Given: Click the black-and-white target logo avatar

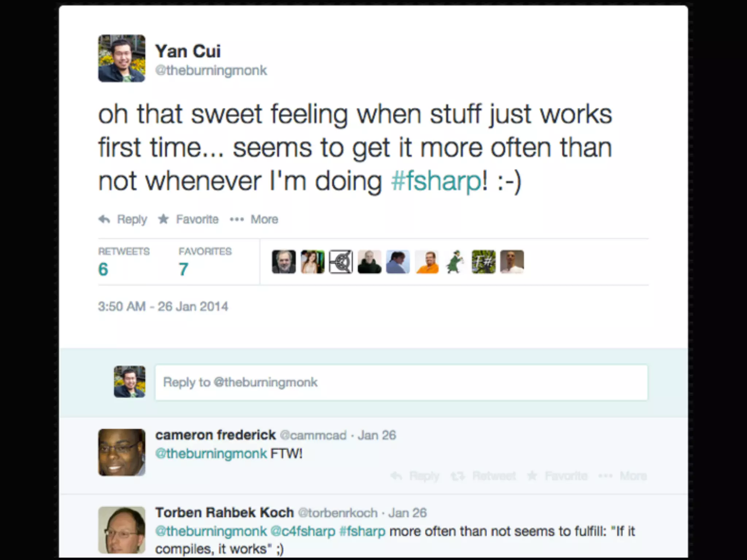Looking at the screenshot, I should pyautogui.click(x=341, y=262).
